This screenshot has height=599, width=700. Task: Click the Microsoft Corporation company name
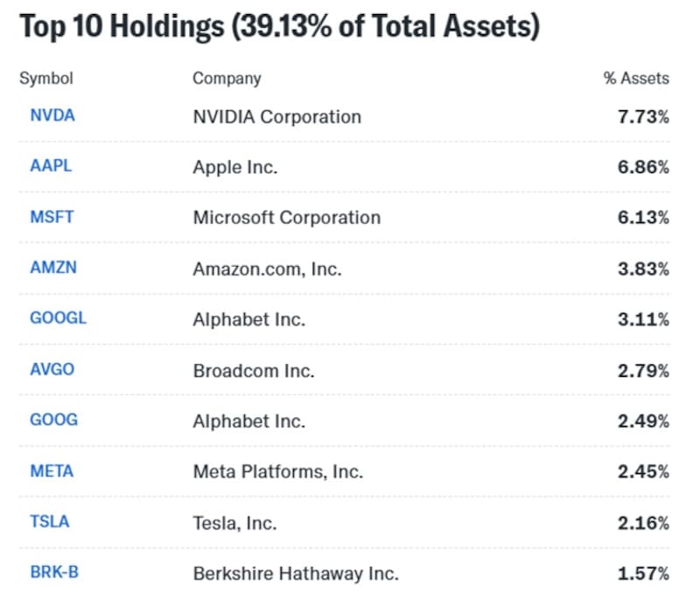(x=286, y=218)
